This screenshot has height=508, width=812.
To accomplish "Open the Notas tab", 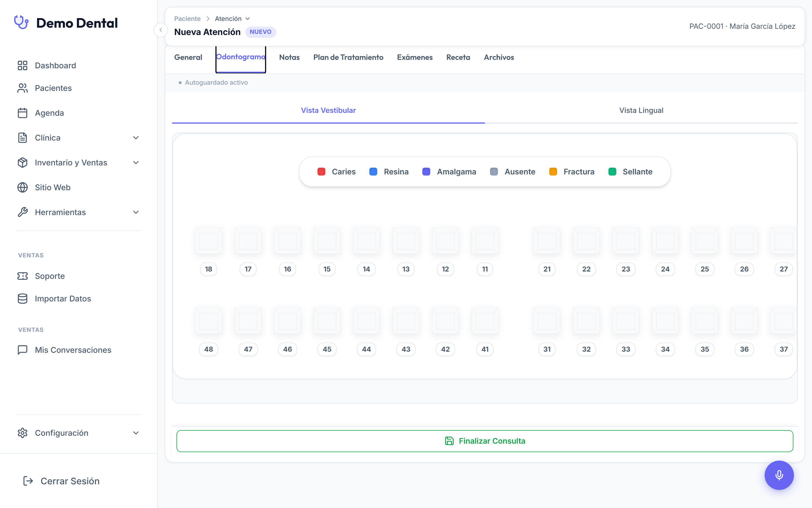I will (289, 58).
